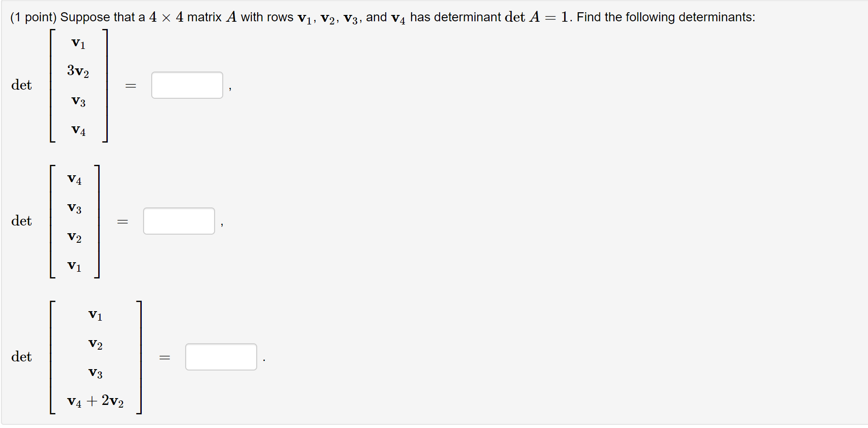Click the equals sign after the second matrix
Image resolution: width=868 pixels, height=428 pixels.
click(x=123, y=221)
